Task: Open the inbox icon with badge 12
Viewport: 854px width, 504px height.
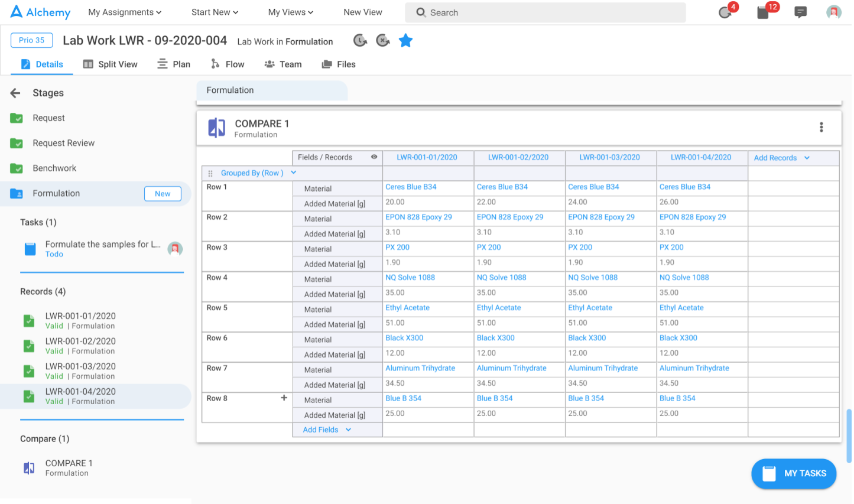Action: click(x=763, y=12)
